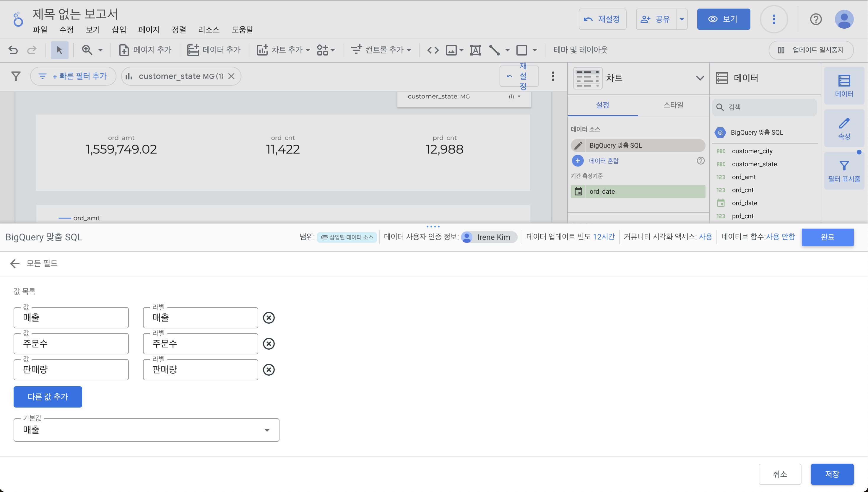
Task: Remove the 주문수 value row
Action: [269, 344]
